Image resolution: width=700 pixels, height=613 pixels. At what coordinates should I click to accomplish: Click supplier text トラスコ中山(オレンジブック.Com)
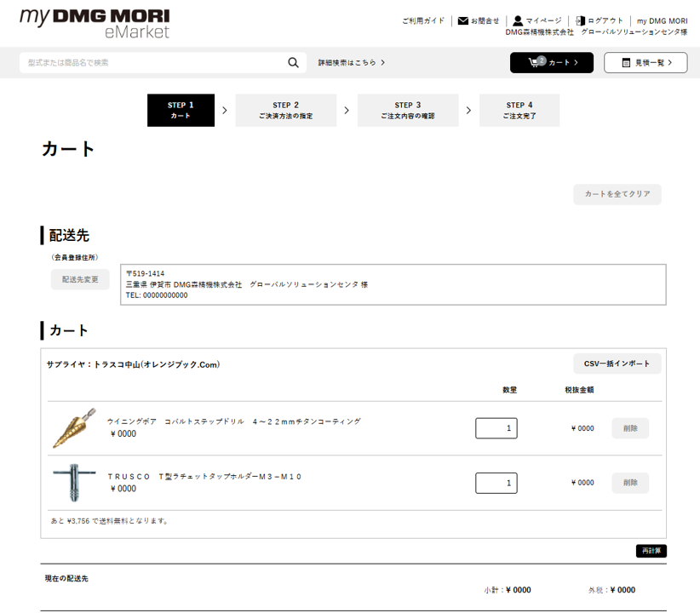(x=157, y=364)
